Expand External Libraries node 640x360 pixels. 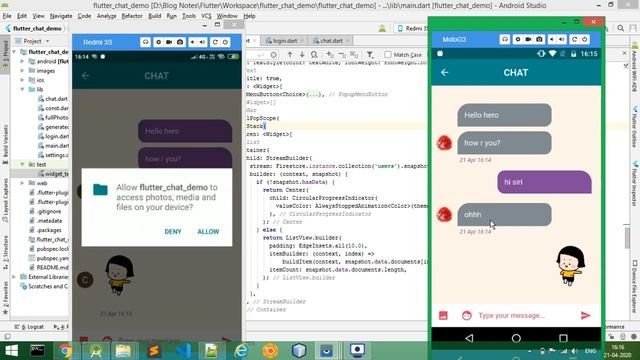point(15,277)
